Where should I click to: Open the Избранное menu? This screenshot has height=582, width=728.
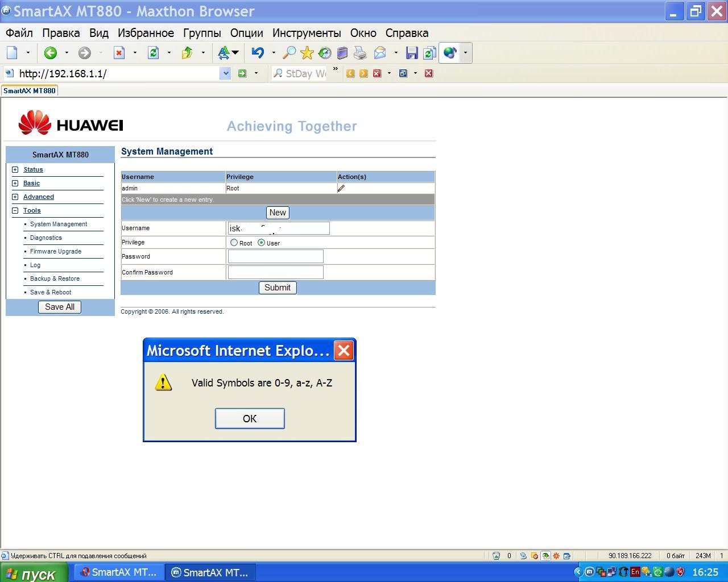coord(146,33)
